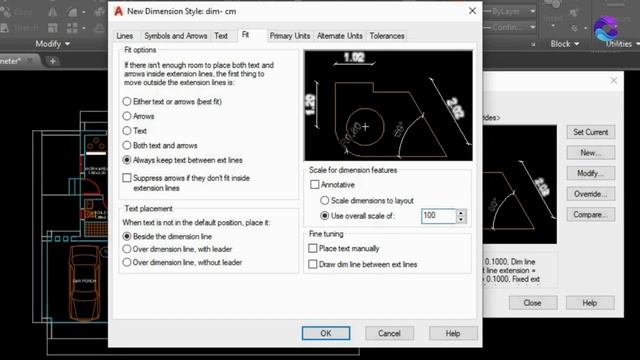Increase the overall scale with up arrow
Viewport: 640px width, 360px height.
[461, 213]
